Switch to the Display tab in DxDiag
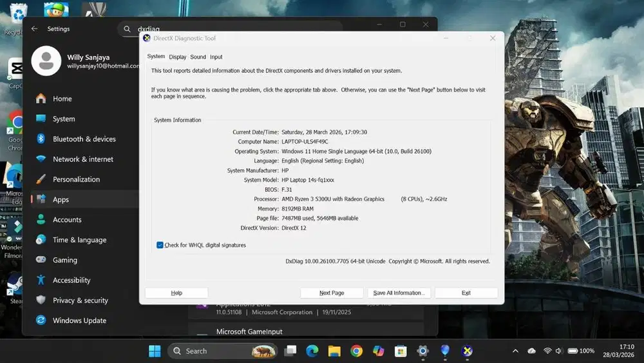The width and height of the screenshot is (644, 363). point(178,57)
